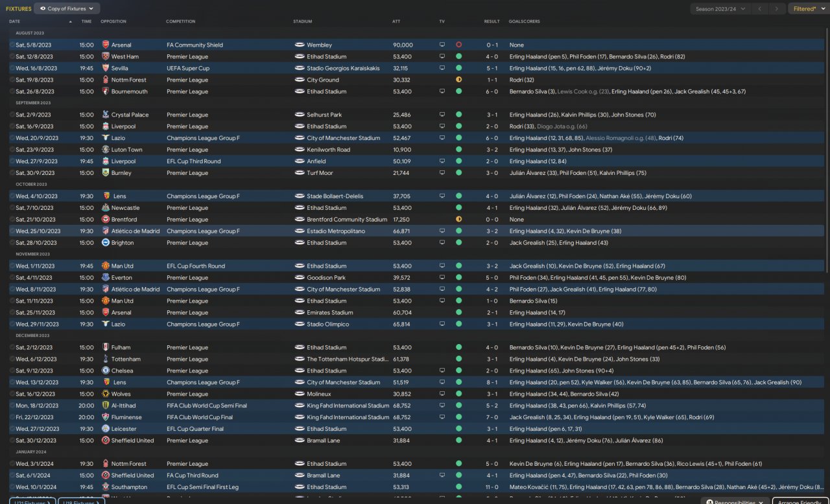Image resolution: width=830 pixels, height=504 pixels.
Task: Click the Leicester club badge
Action: 106,429
